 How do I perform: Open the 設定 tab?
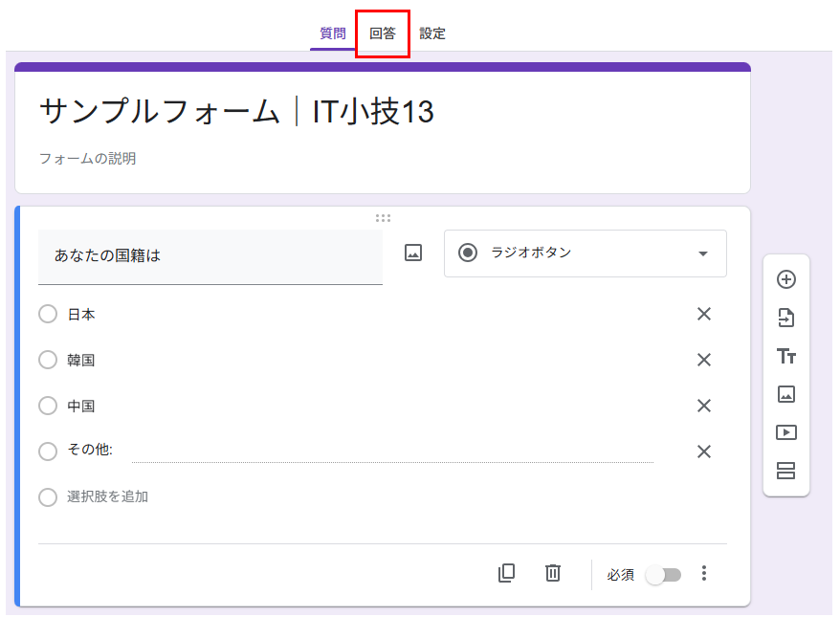click(x=432, y=33)
